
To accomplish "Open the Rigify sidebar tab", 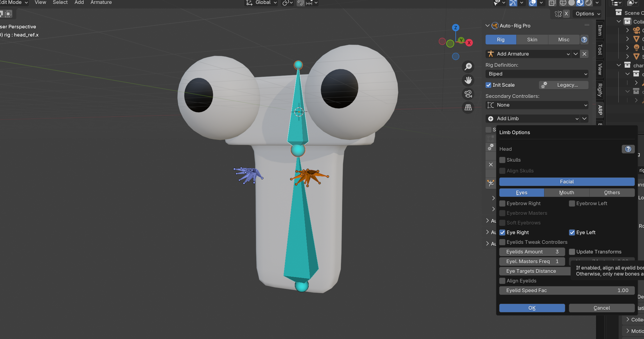I will (x=600, y=90).
